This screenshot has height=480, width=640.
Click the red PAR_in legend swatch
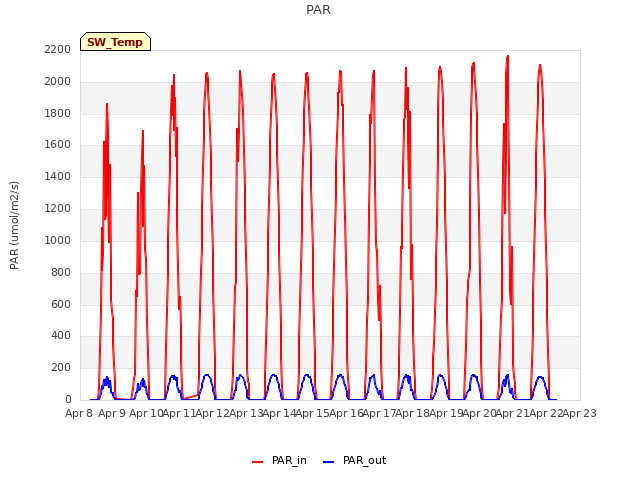(x=258, y=462)
